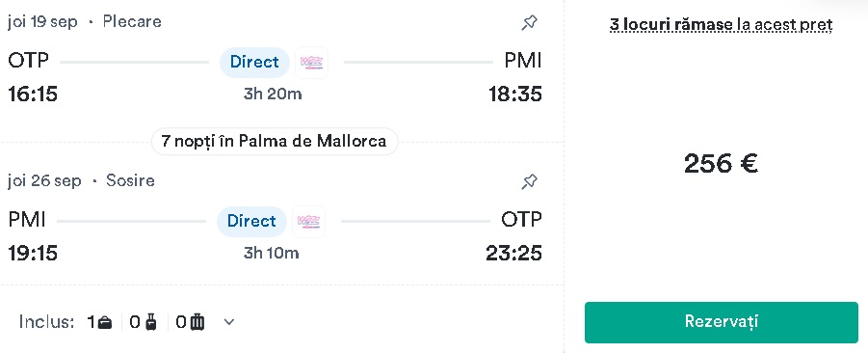Pin the return flight on 26 sep
This screenshot has width=868, height=353.
tap(529, 181)
